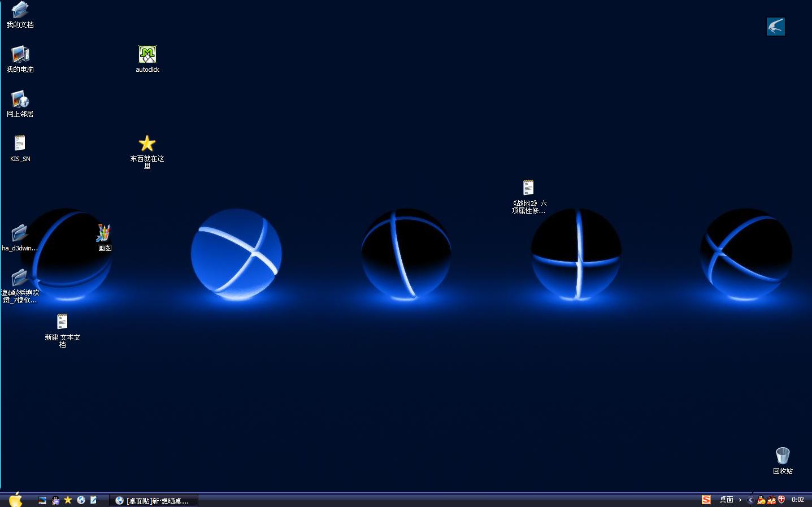Expand the 桌面 toolbar chevron
The image size is (812, 507).
click(x=740, y=500)
